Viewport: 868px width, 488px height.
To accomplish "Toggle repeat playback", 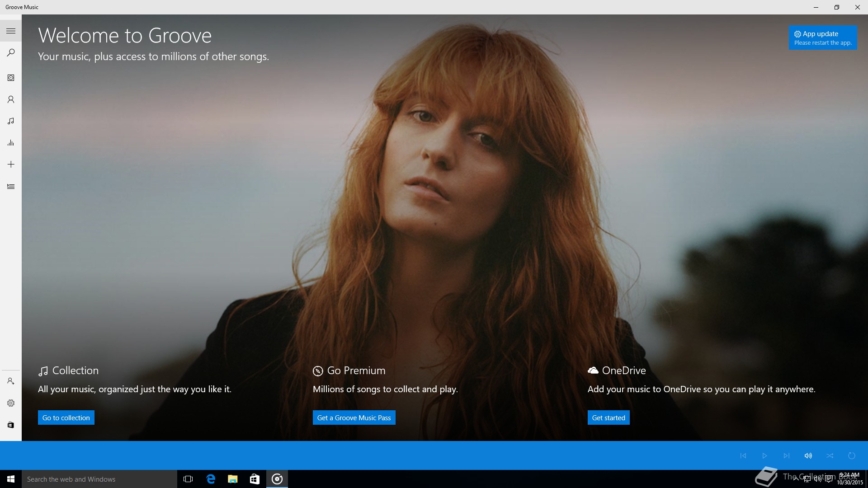I will coord(851,455).
